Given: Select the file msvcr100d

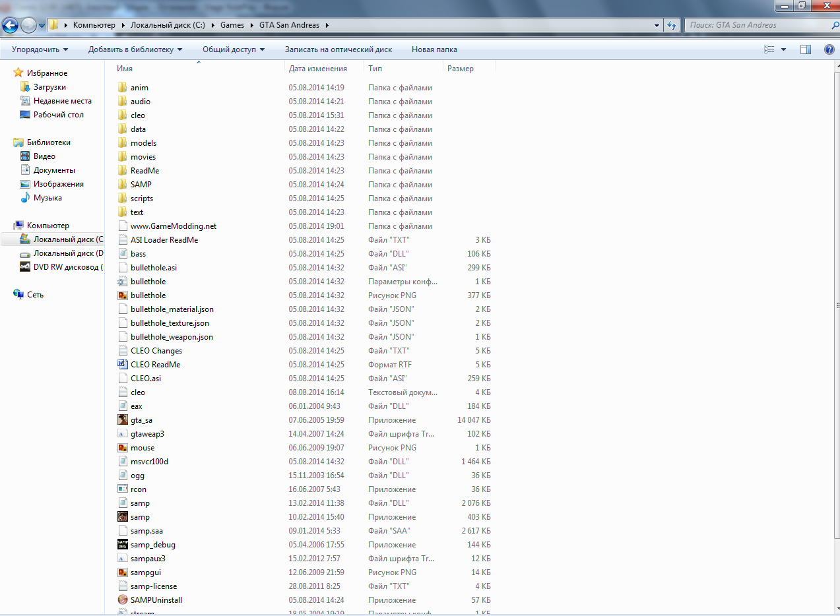Looking at the screenshot, I should click(149, 462).
